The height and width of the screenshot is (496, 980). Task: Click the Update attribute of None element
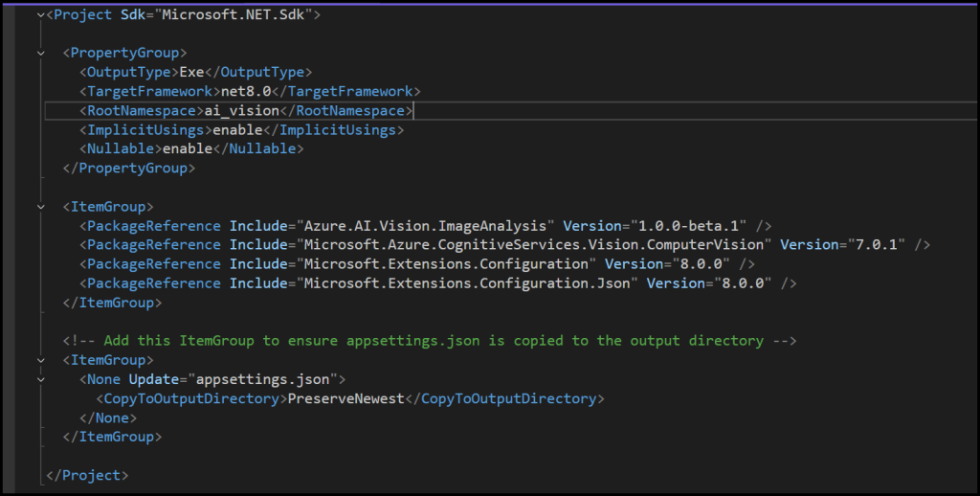point(154,380)
